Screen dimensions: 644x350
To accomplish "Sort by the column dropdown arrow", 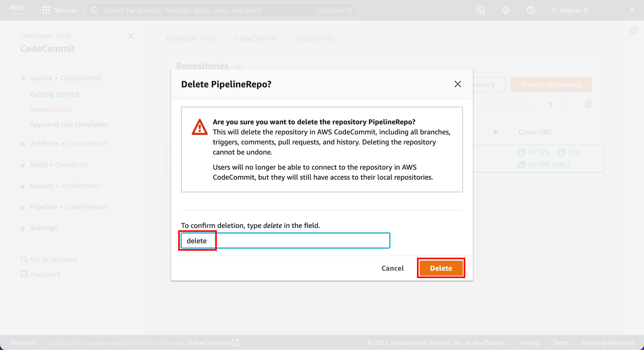I will click(x=495, y=132).
